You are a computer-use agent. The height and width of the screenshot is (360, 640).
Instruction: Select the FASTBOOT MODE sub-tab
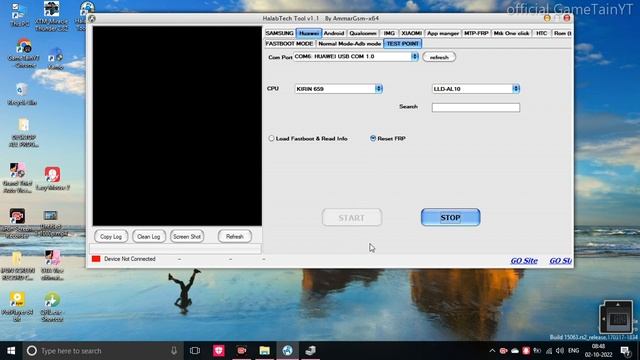(x=289, y=43)
